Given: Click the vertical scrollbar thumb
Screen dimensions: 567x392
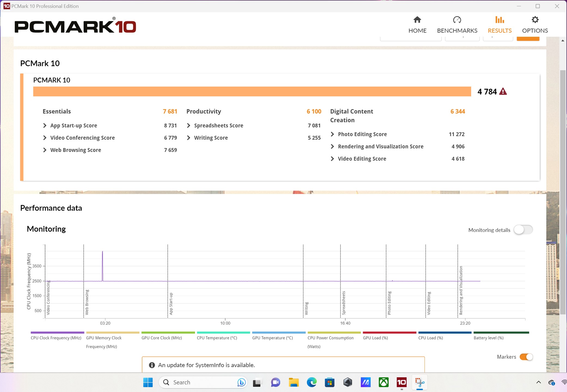Looking at the screenshot, I should [563, 192].
